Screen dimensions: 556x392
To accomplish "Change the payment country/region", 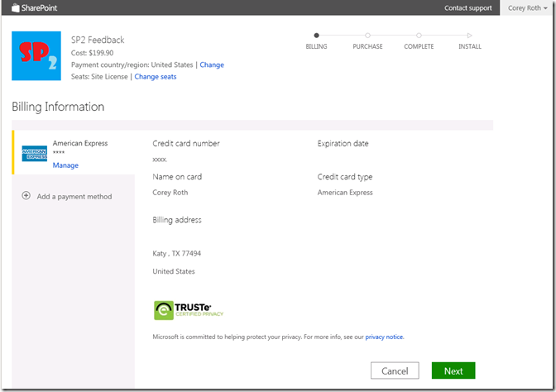I will click(212, 65).
